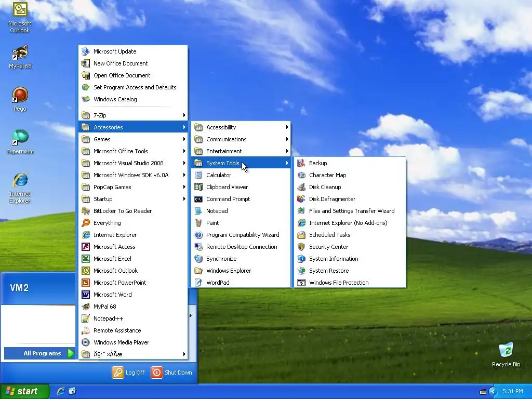The image size is (532, 399).
Task: Click the Command Prompt icon
Action: click(x=198, y=199)
